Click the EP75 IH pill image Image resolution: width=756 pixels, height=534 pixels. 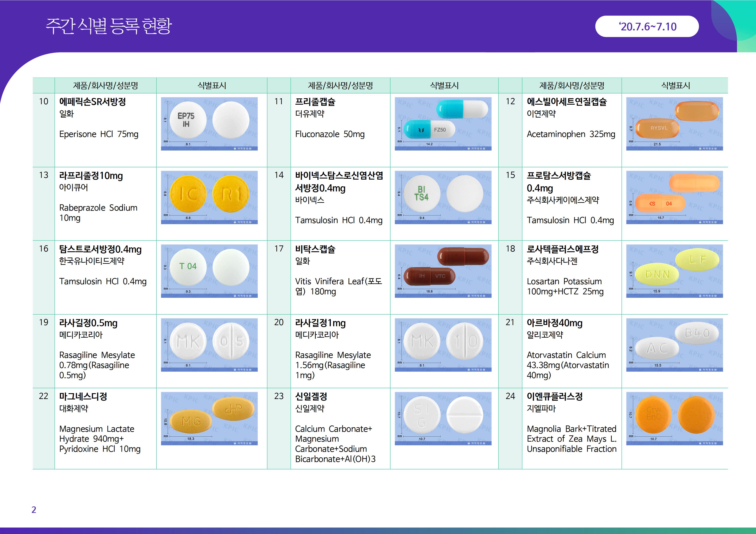point(209,124)
